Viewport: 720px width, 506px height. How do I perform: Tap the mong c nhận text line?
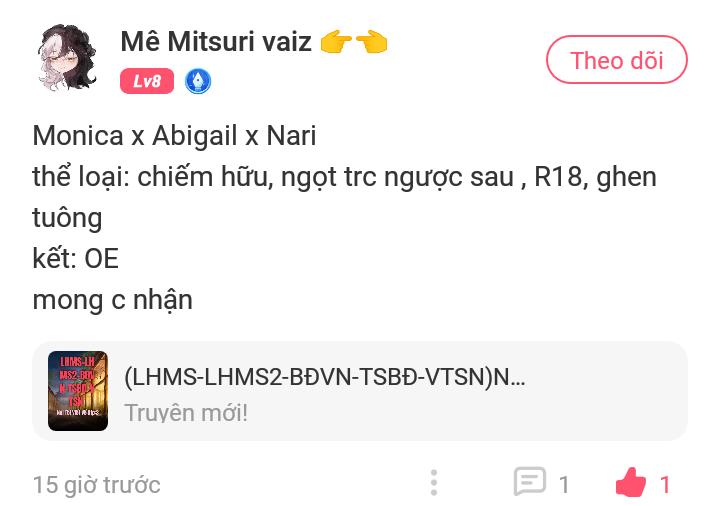point(112,300)
